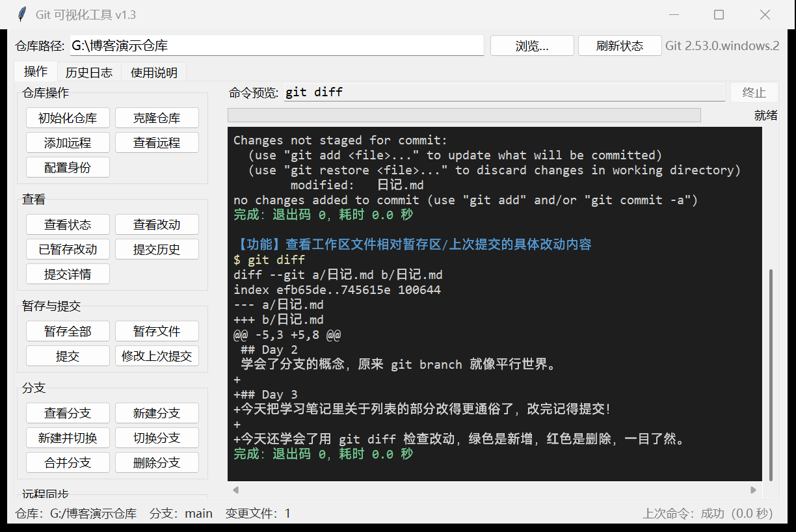Close the Git 可视化工具 window
The width and height of the screenshot is (796, 532).
pos(765,14)
